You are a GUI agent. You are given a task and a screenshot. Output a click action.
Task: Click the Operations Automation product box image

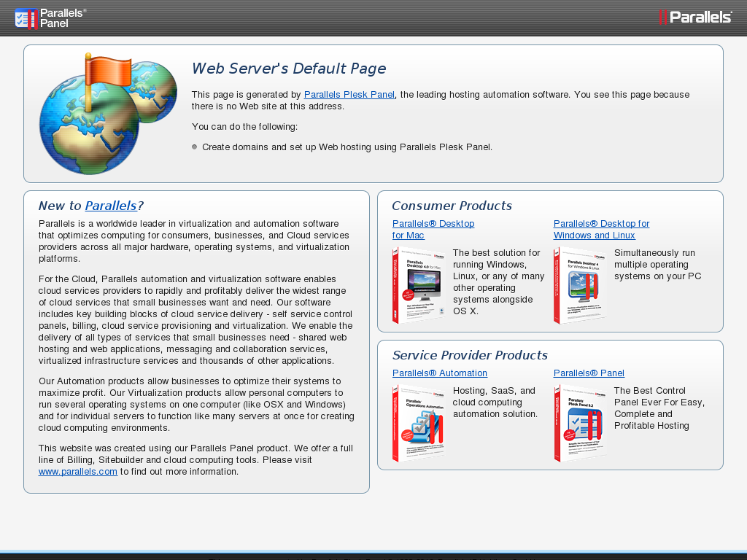point(419,424)
